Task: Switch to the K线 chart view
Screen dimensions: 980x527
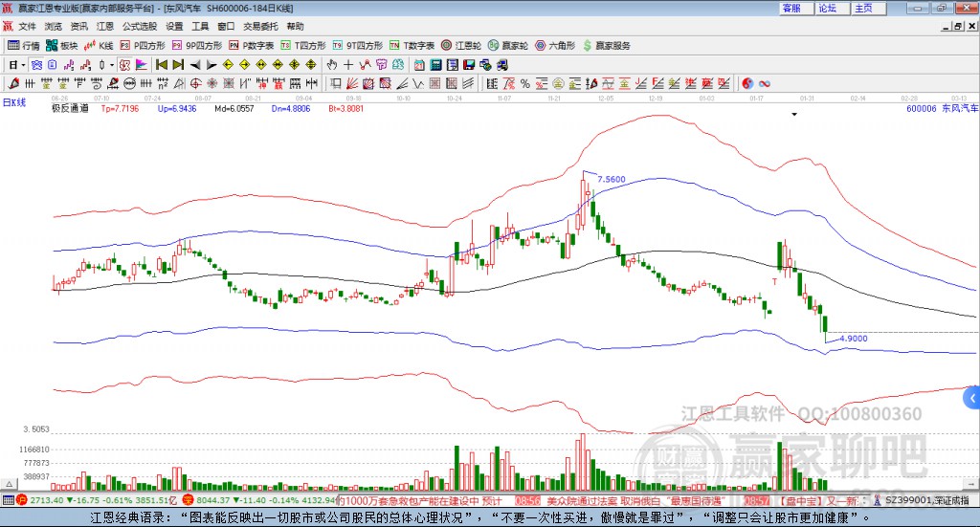Action: coord(99,46)
